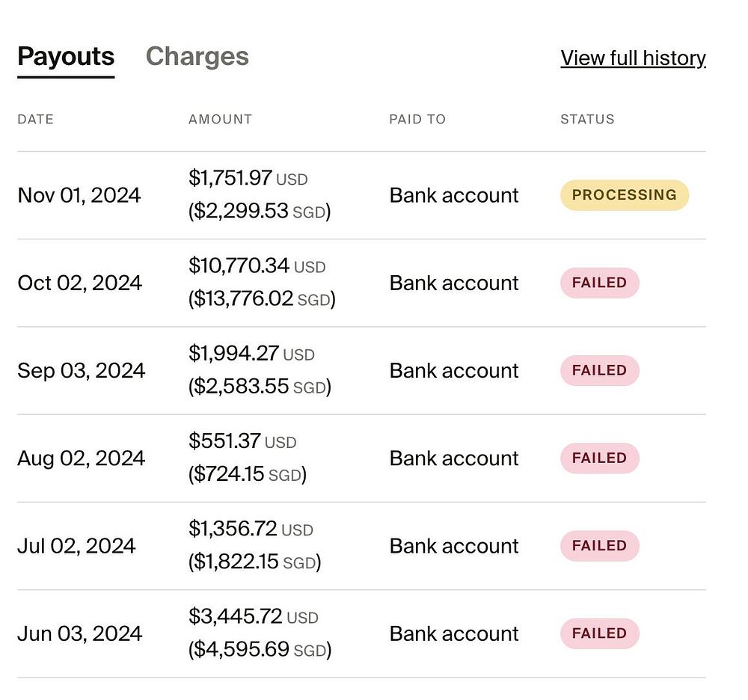Select the Nov 01, 2024 payout date
Screen dimensions: 748x700
tap(79, 195)
